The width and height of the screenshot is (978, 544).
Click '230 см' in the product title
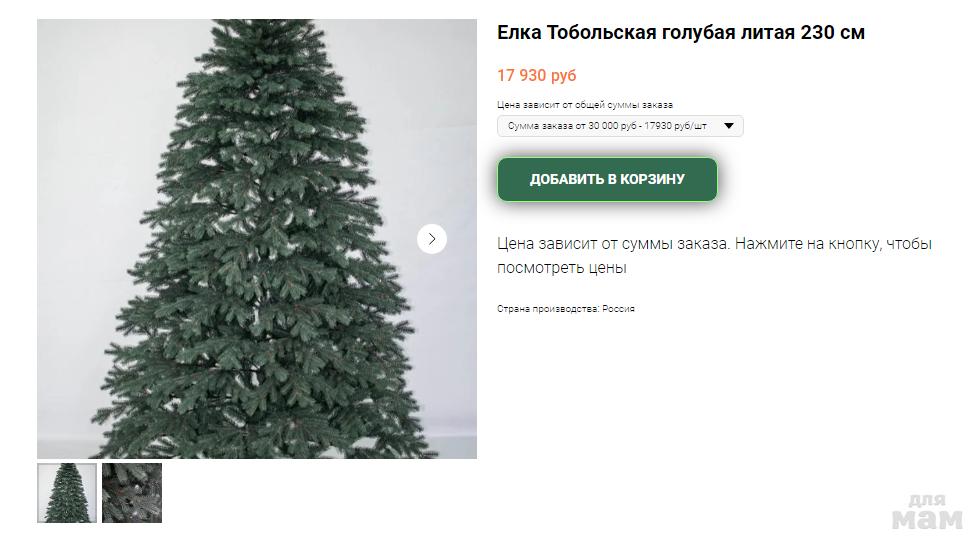[x=833, y=32]
